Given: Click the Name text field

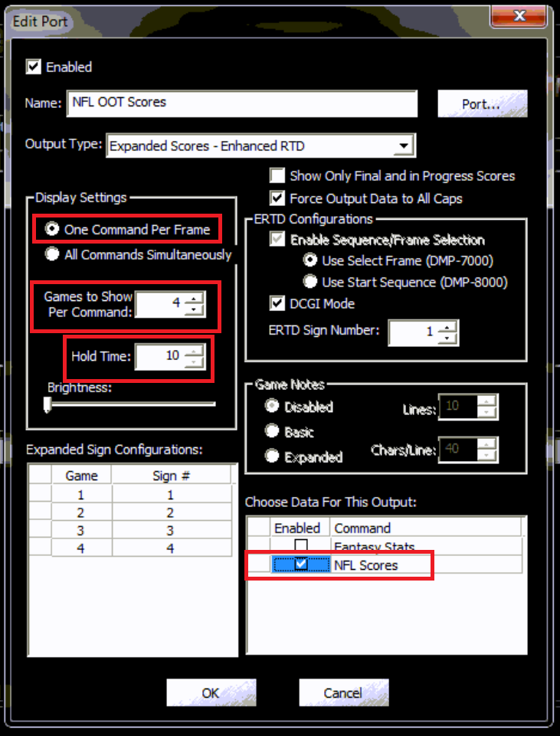Looking at the screenshot, I should 242,103.
